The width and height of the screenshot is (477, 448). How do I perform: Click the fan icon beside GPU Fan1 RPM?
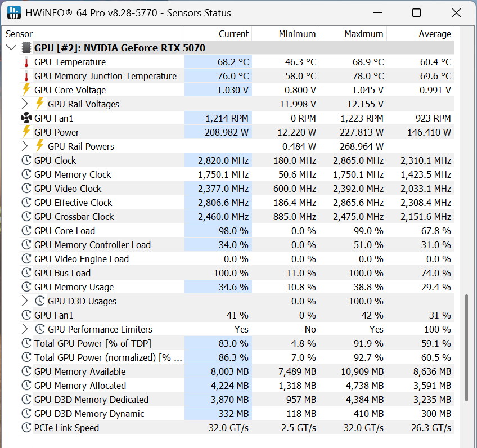coord(26,118)
